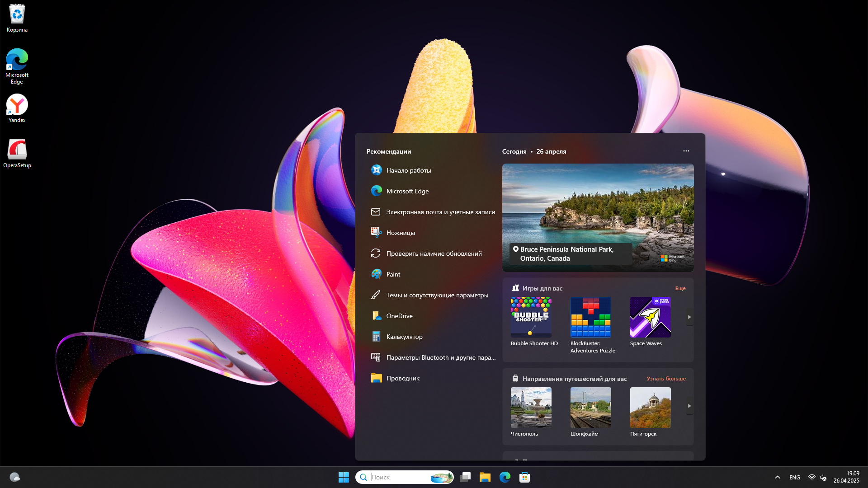This screenshot has height=488, width=868.
Task: Launch Microsoft Store from the taskbar
Action: point(524,477)
